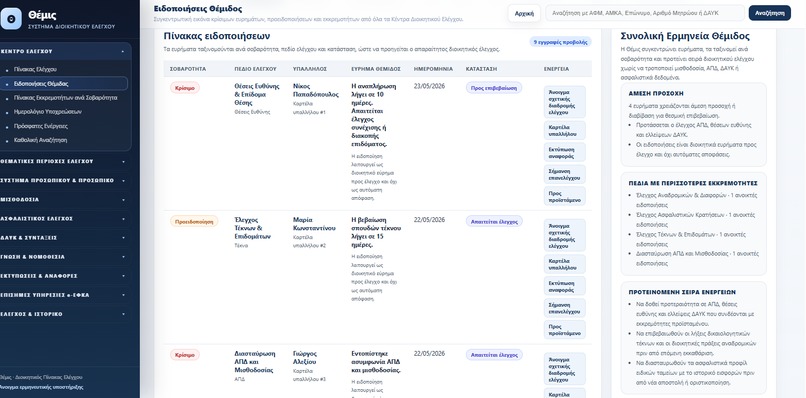Viewport: 806px width, 398px height.
Task: Open Άνοιγμα σχετικής διαδρομής ελέγχου for Γιώργος Αλεξίου
Action: tap(564, 368)
